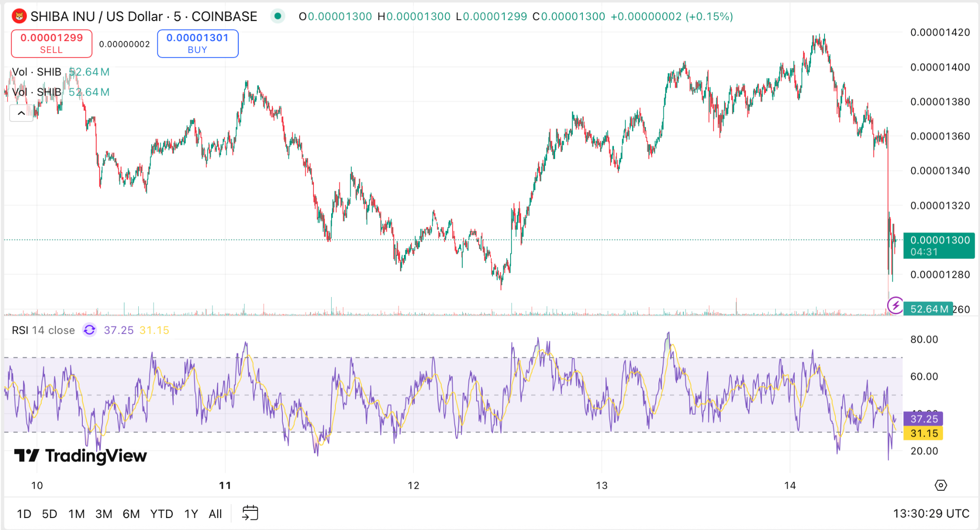The image size is (980, 530).
Task: Click the green market status dot
Action: tap(278, 16)
